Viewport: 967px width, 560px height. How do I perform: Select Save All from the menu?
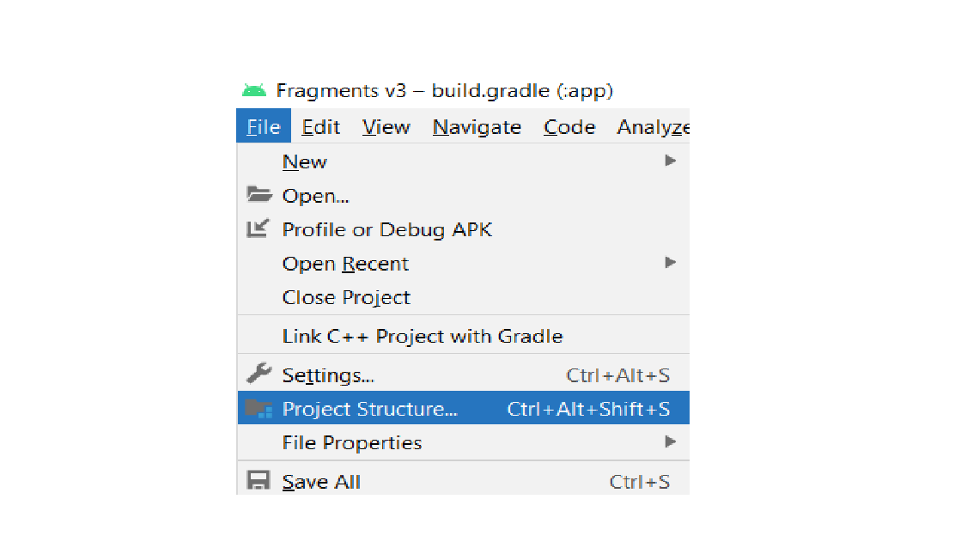point(321,481)
